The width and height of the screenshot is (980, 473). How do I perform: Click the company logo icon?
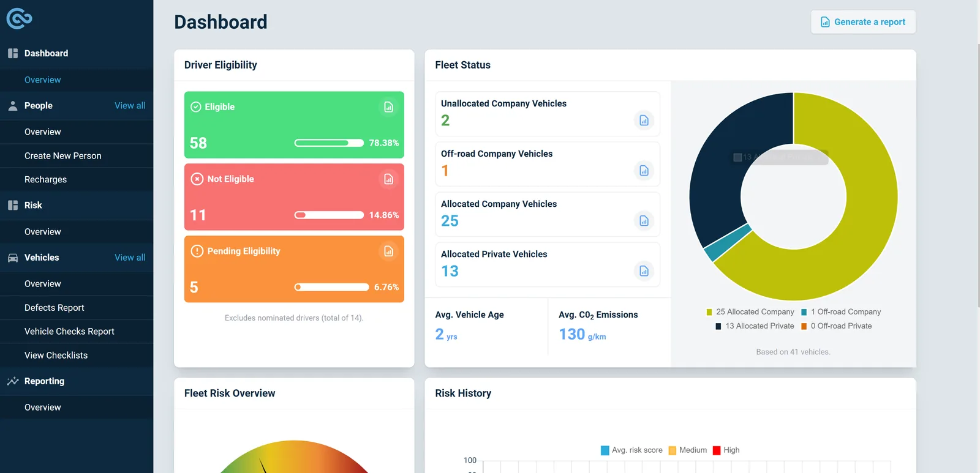coord(19,18)
